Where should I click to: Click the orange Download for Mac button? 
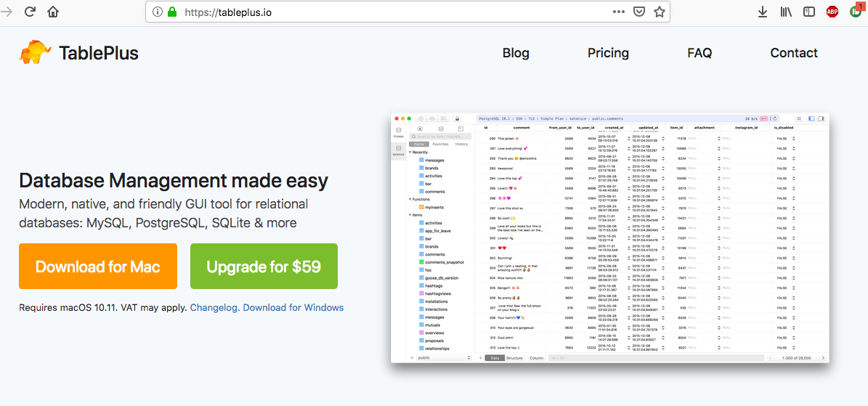point(98,267)
